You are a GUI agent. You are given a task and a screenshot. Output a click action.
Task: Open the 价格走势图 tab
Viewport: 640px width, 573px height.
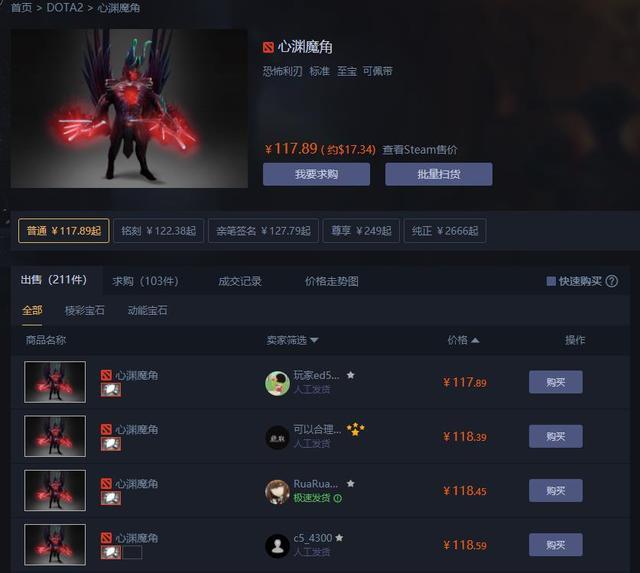click(x=331, y=281)
